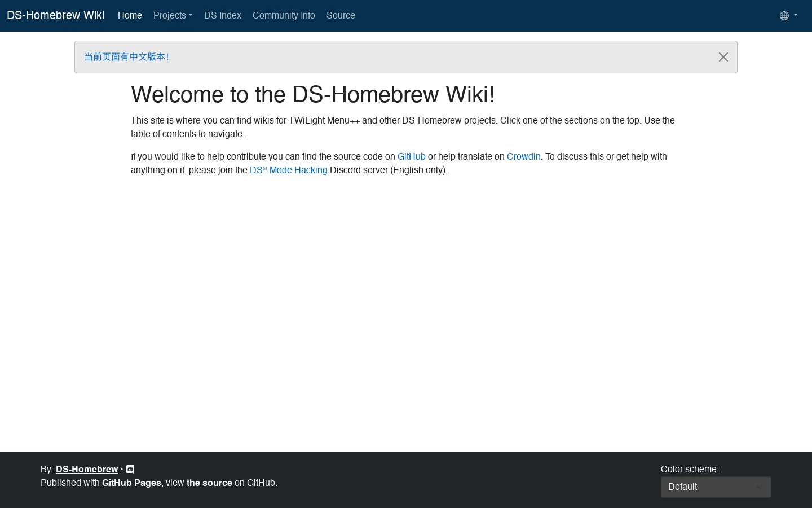
Task: Visit the Crowdin translation link
Action: [523, 157]
